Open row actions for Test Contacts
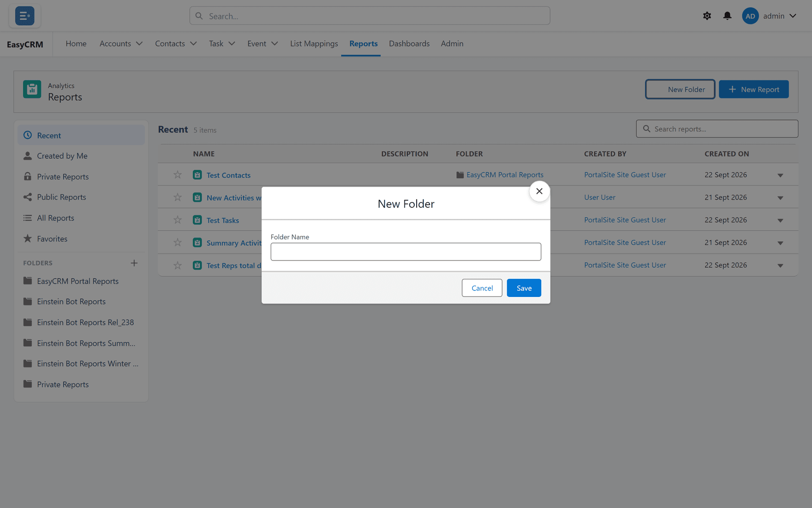 (x=780, y=175)
